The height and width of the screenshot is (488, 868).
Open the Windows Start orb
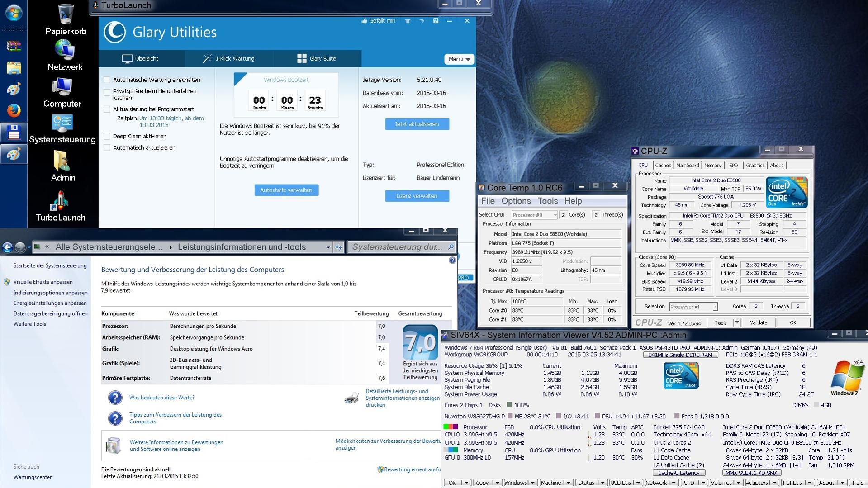coord(14,12)
